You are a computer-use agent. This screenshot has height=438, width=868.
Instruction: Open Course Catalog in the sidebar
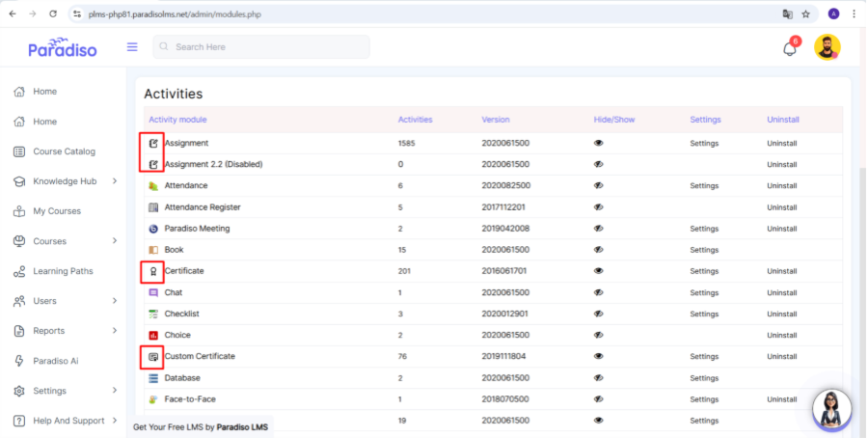tap(64, 151)
